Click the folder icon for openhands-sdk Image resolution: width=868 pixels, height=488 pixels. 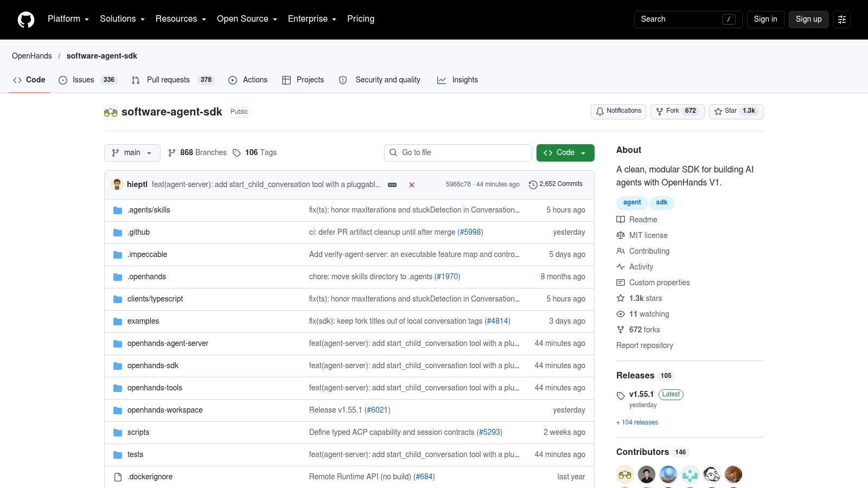pos(118,366)
